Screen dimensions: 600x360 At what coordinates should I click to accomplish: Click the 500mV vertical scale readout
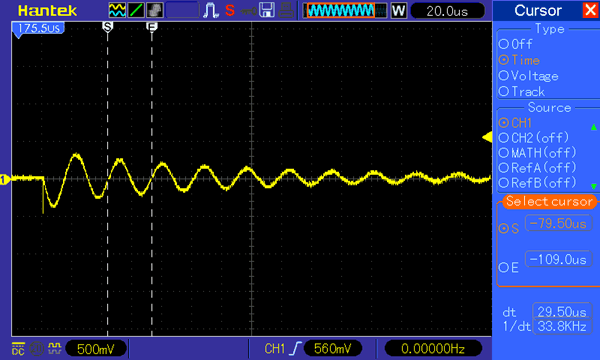pos(96,349)
